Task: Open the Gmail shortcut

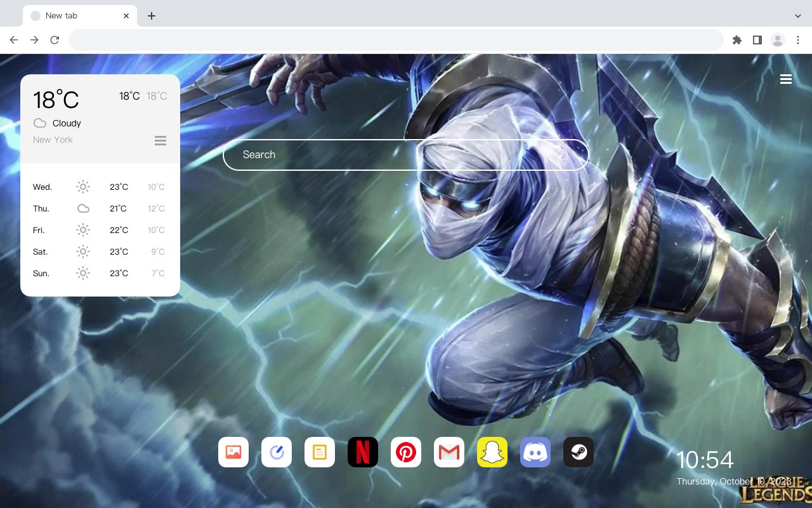Action: pyautogui.click(x=449, y=452)
